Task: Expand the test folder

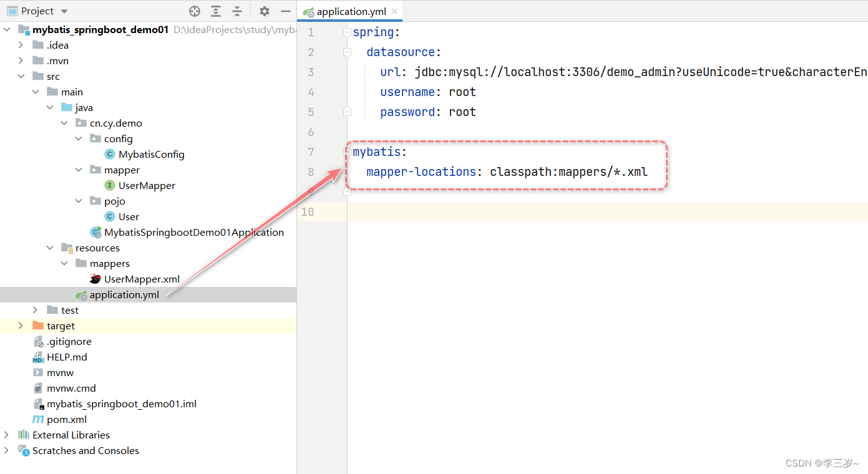Action: click(x=36, y=310)
